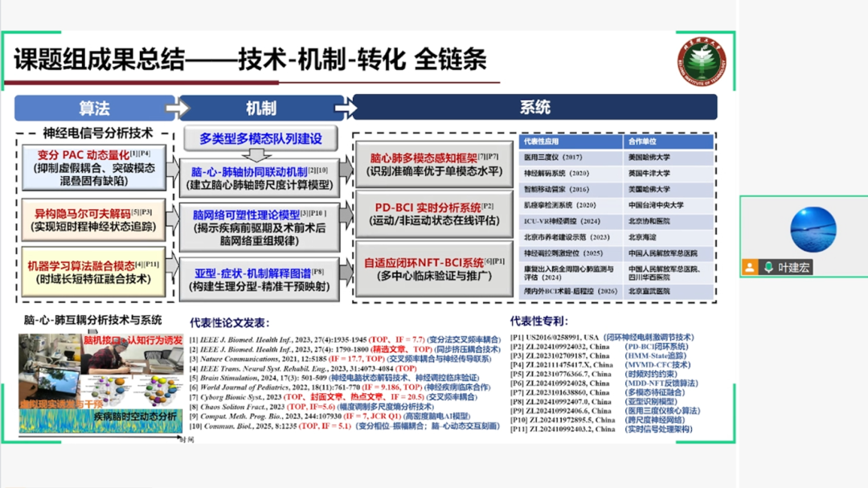The width and height of the screenshot is (868, 488).
Task: Click the 中国台湾中央大学 table cell
Action: coord(669,205)
